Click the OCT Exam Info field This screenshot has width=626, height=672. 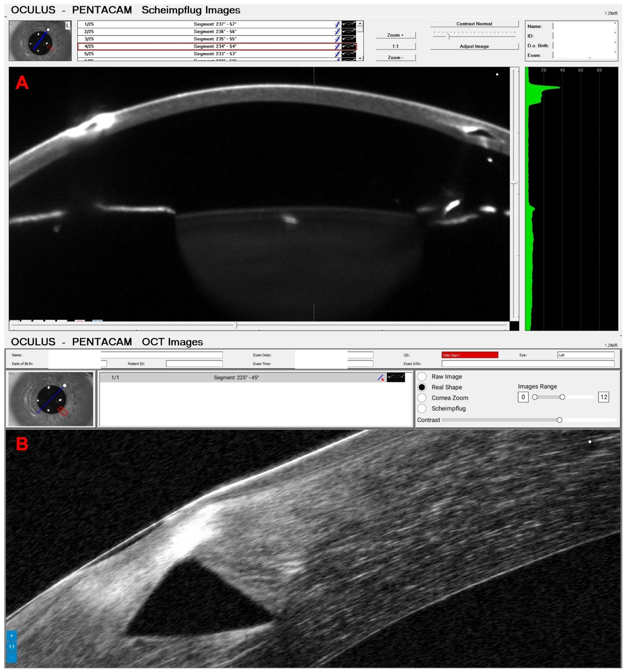(528, 364)
